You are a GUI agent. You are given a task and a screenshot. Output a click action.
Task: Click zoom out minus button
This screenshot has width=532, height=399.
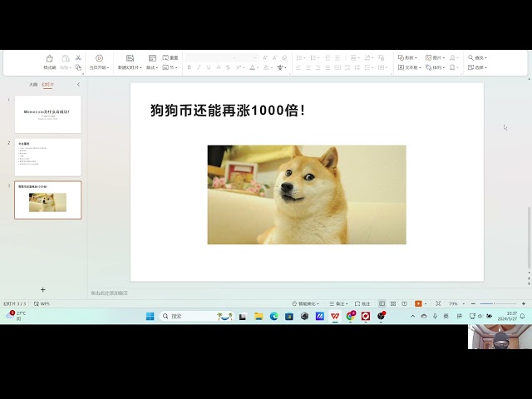[x=473, y=303]
